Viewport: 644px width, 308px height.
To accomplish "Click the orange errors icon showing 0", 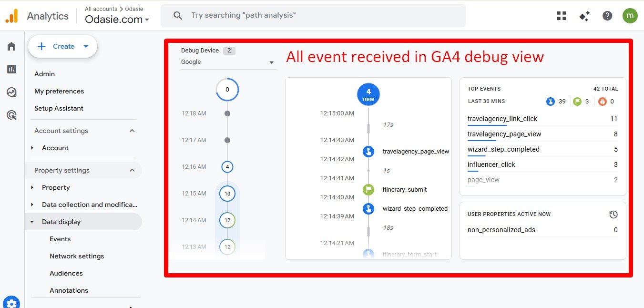I will (603, 101).
